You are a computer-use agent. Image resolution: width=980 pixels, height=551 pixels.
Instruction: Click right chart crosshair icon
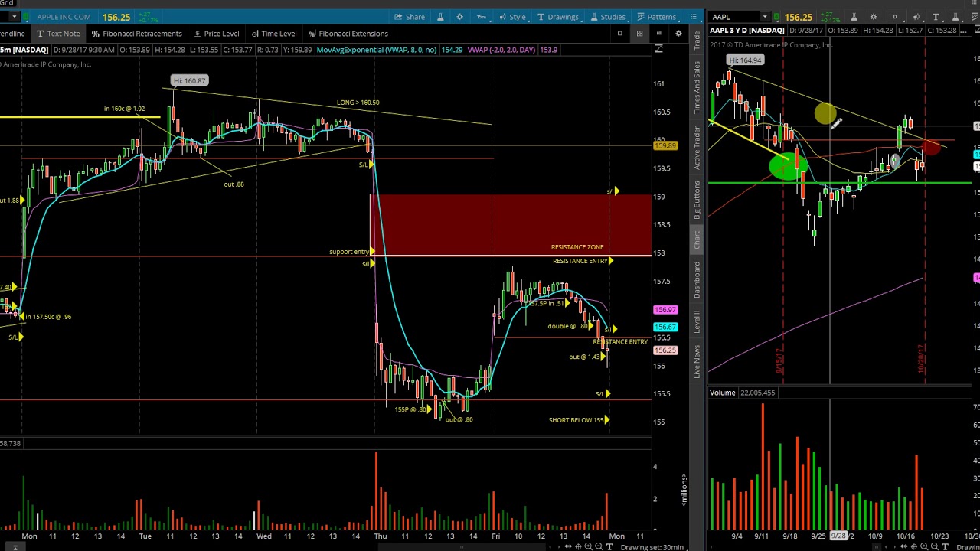tap(914, 546)
